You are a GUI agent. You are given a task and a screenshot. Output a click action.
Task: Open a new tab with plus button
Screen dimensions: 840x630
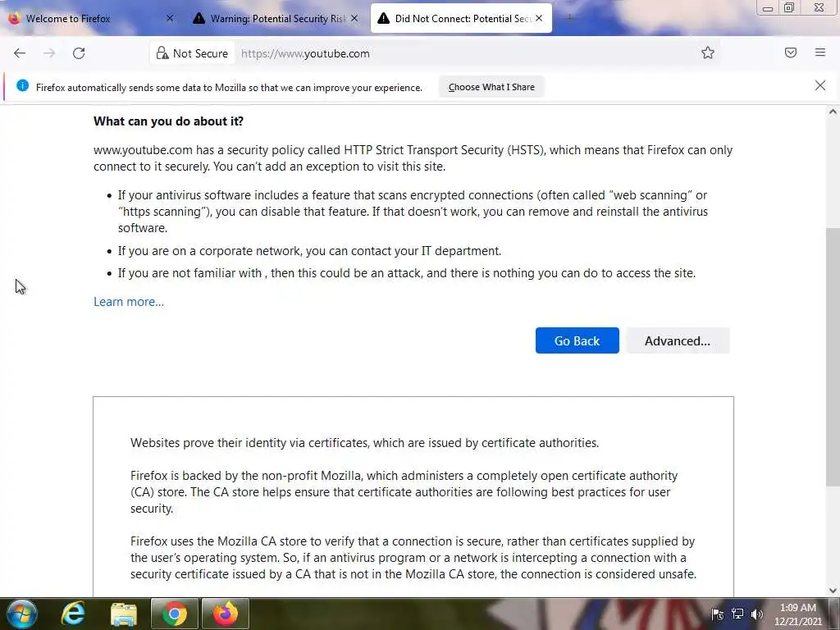(569, 18)
